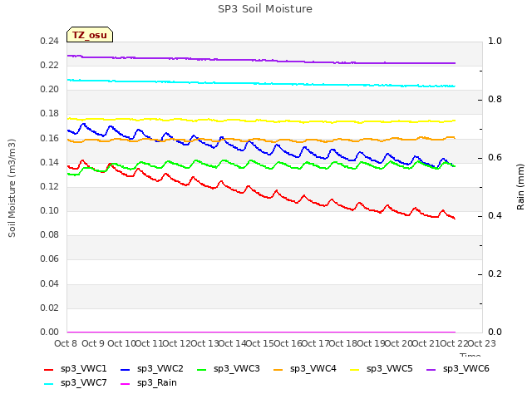Toggle the sp3_VWC5 legend entry
Screen dimensions: 532x399
pos(382,369)
